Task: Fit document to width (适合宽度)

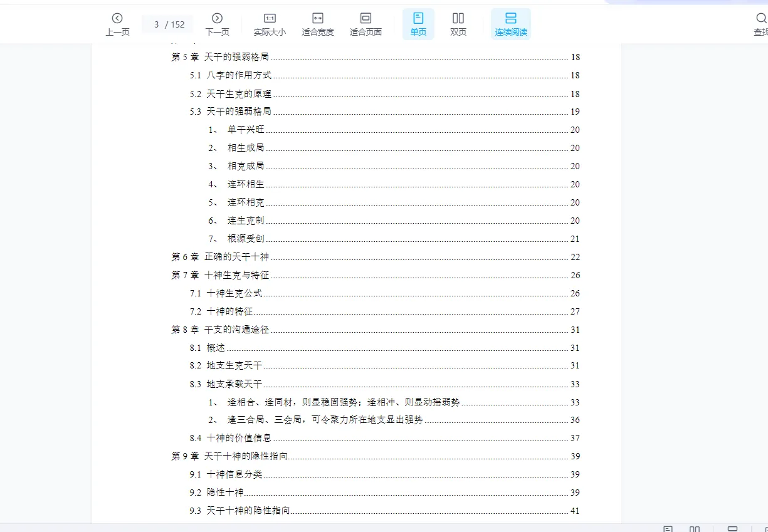Action: click(317, 24)
